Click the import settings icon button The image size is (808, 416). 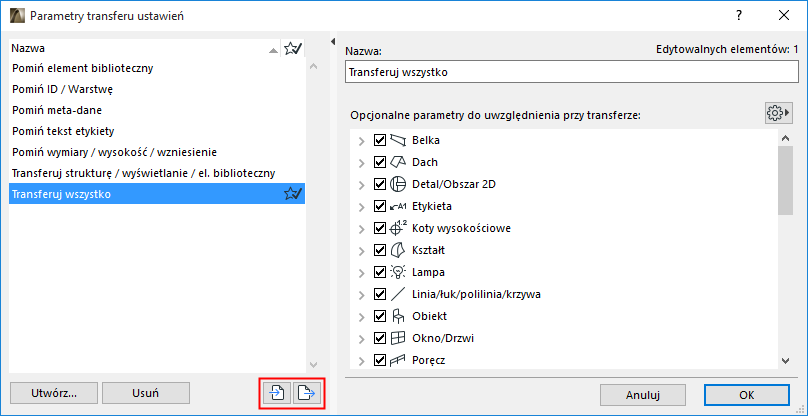[276, 393]
